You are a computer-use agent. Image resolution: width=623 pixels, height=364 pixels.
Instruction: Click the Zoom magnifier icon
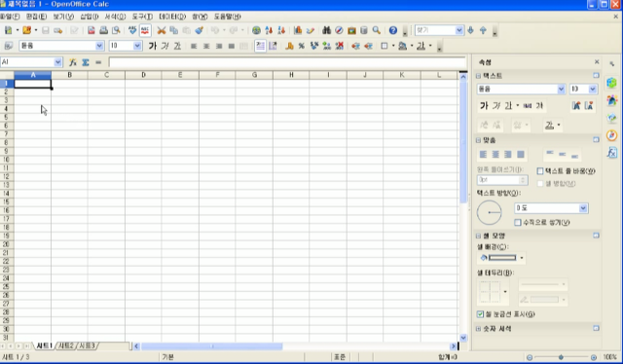[x=377, y=30]
